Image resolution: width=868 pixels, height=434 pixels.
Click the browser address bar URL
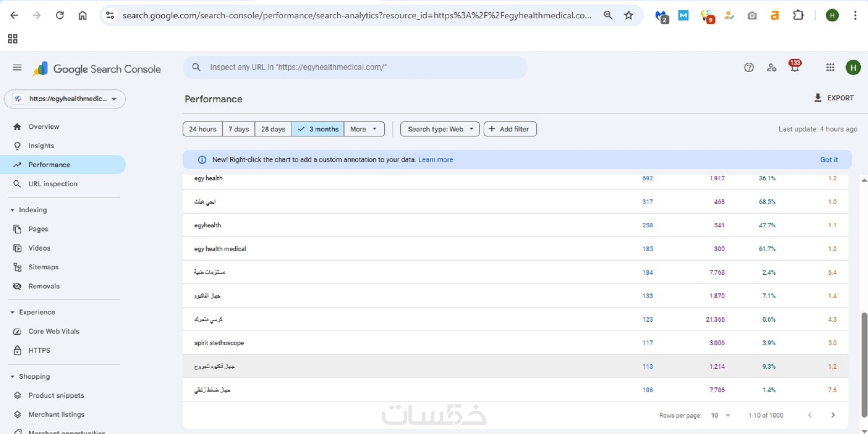(x=357, y=16)
